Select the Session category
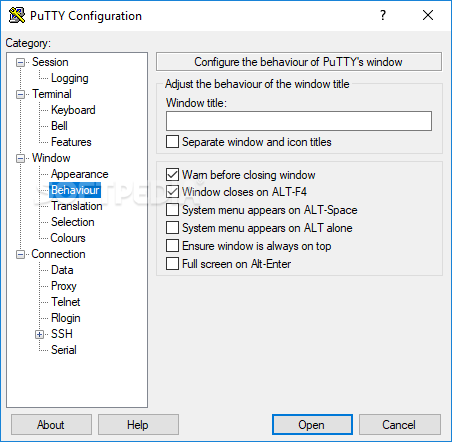The width and height of the screenshot is (452, 442). coord(50,62)
